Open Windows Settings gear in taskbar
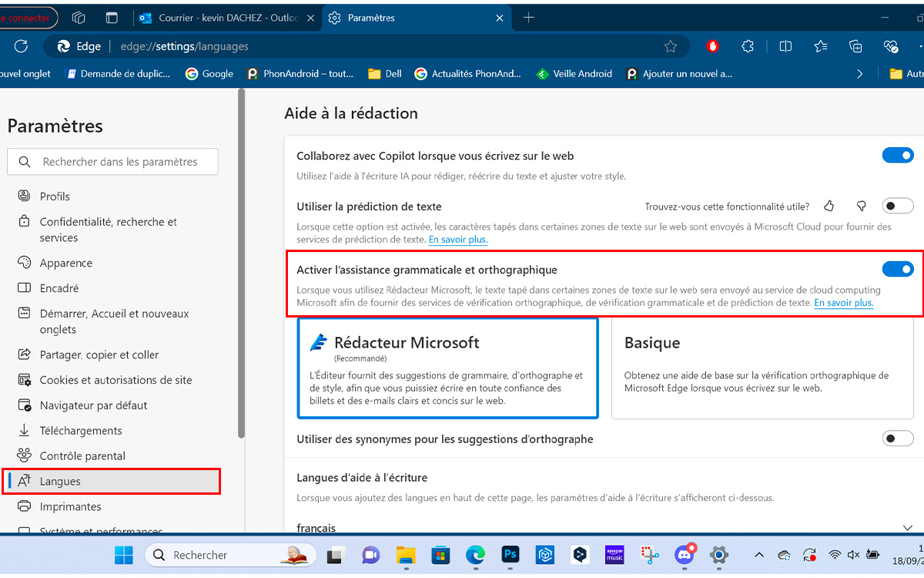 click(x=719, y=555)
